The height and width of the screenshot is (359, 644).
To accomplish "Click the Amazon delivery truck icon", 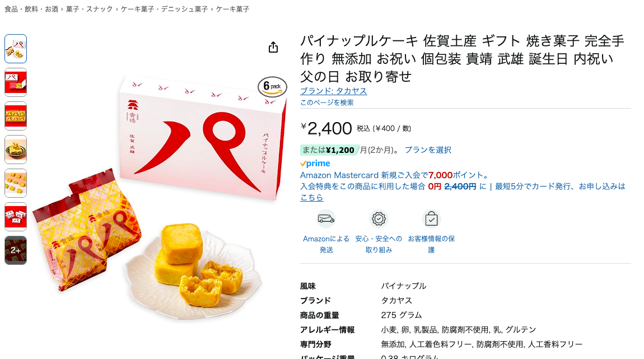I will click(326, 219).
